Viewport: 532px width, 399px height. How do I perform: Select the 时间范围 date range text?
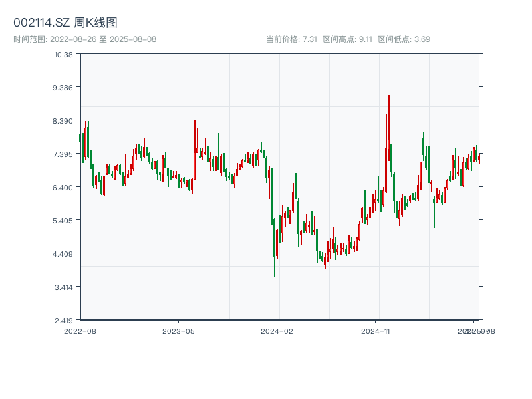point(85,39)
